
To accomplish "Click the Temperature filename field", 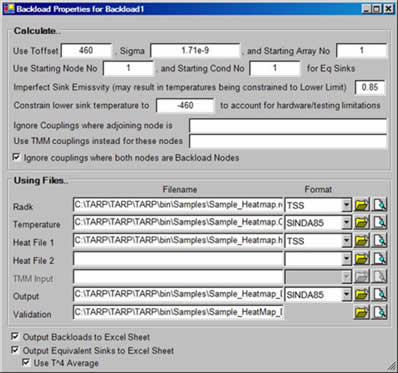I will coord(178,222).
